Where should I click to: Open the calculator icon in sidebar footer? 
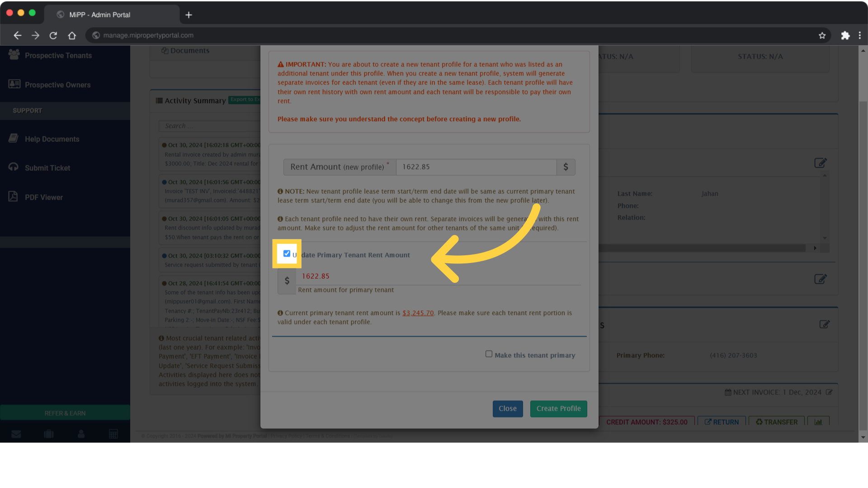click(x=113, y=434)
